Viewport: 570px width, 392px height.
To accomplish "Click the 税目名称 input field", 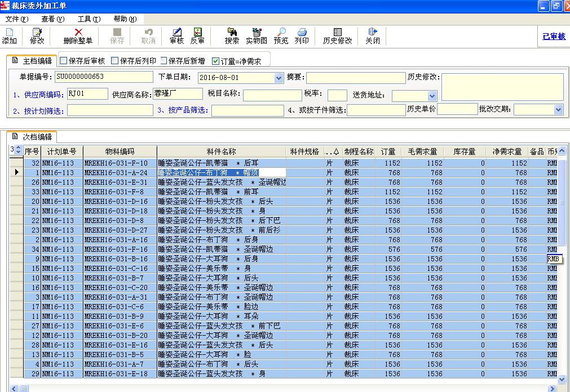I will tap(272, 95).
